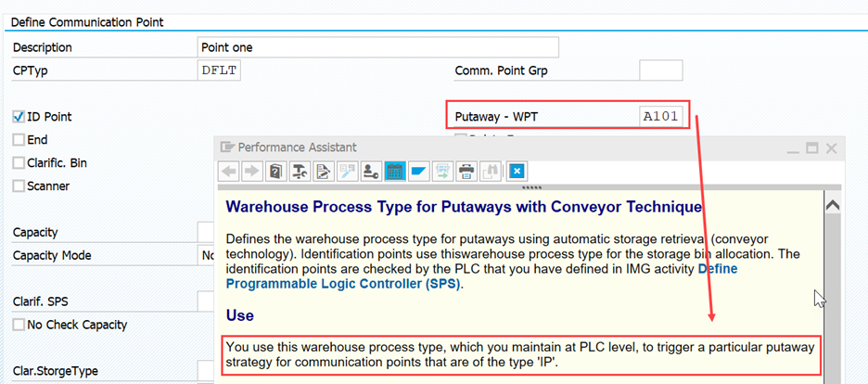Uncheck the ID Point checkbox
The width and height of the screenshot is (868, 384).
point(19,117)
